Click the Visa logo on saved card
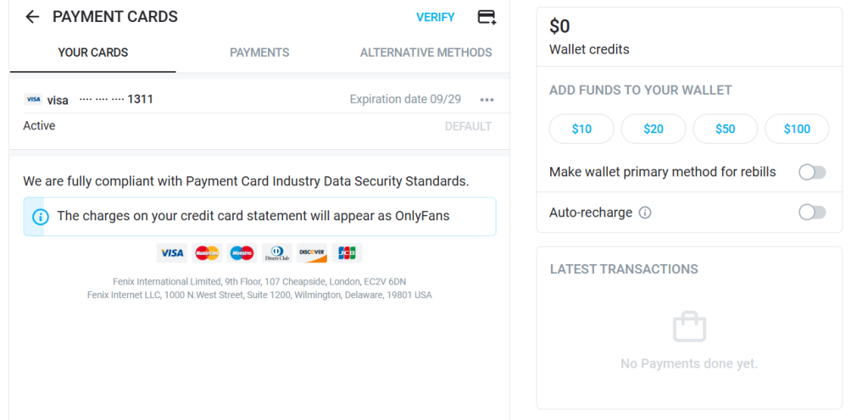 coord(34,100)
